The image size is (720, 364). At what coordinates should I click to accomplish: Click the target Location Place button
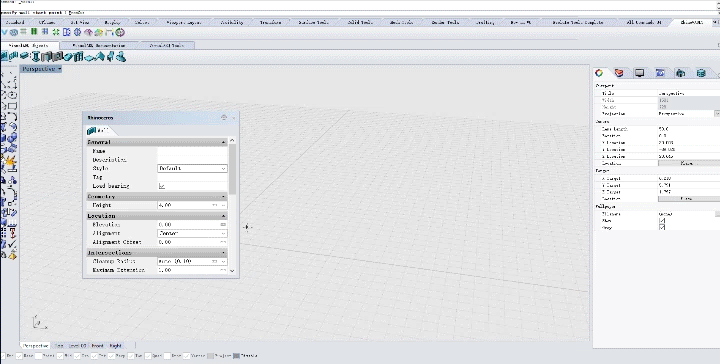point(688,199)
